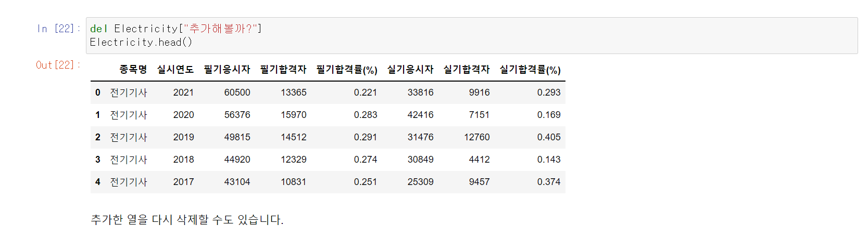
Task: Click the value 14512
Action: click(x=294, y=137)
